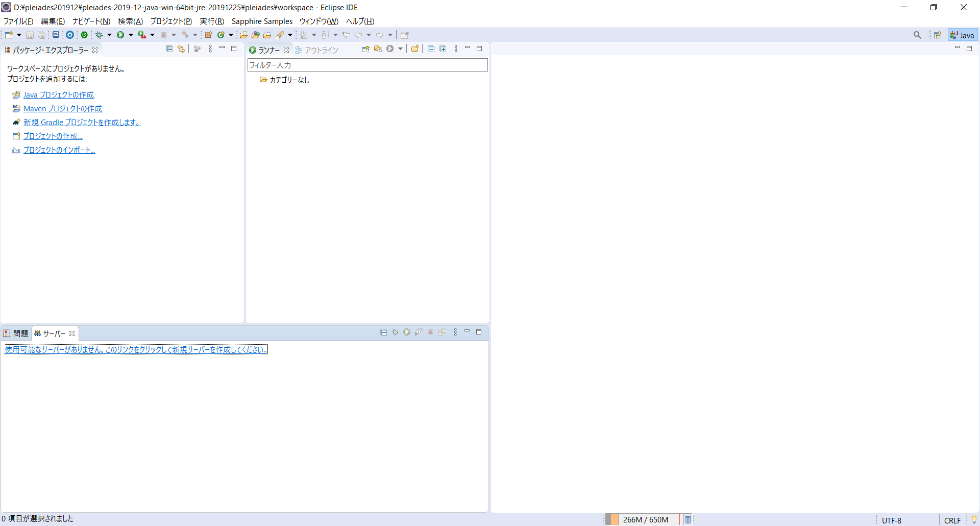Toggle Link with Editor in Package Explorer

tap(181, 49)
